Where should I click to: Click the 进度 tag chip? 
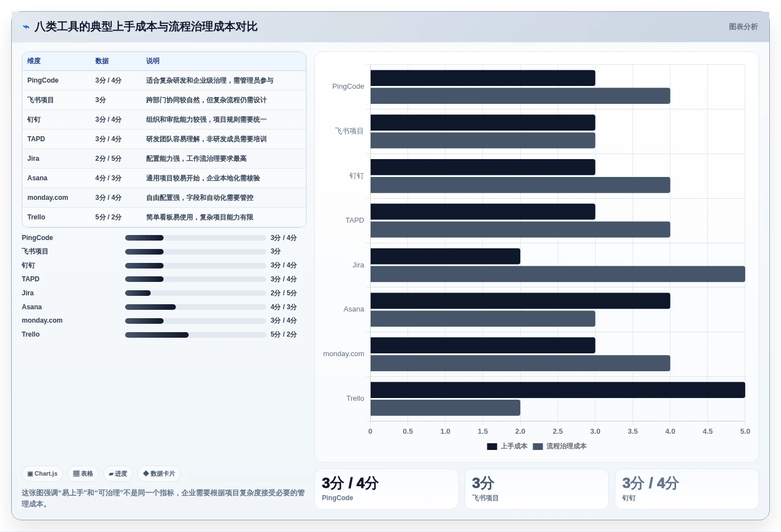118,473
